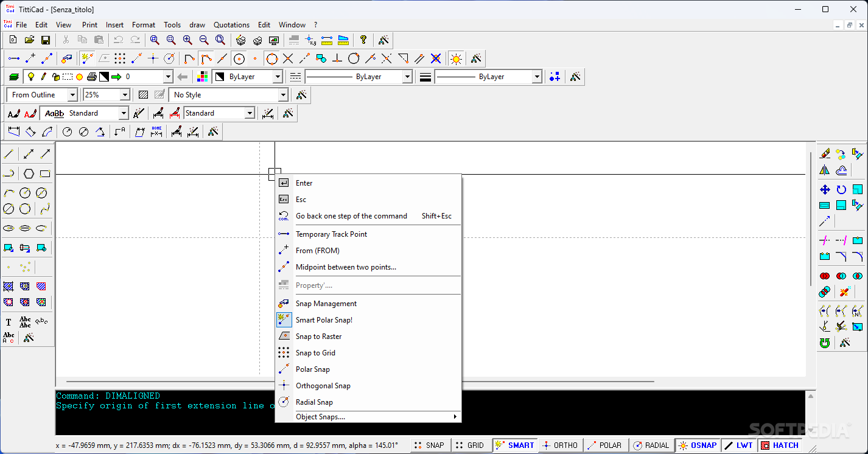Select the Erase tool in right panel

825,154
